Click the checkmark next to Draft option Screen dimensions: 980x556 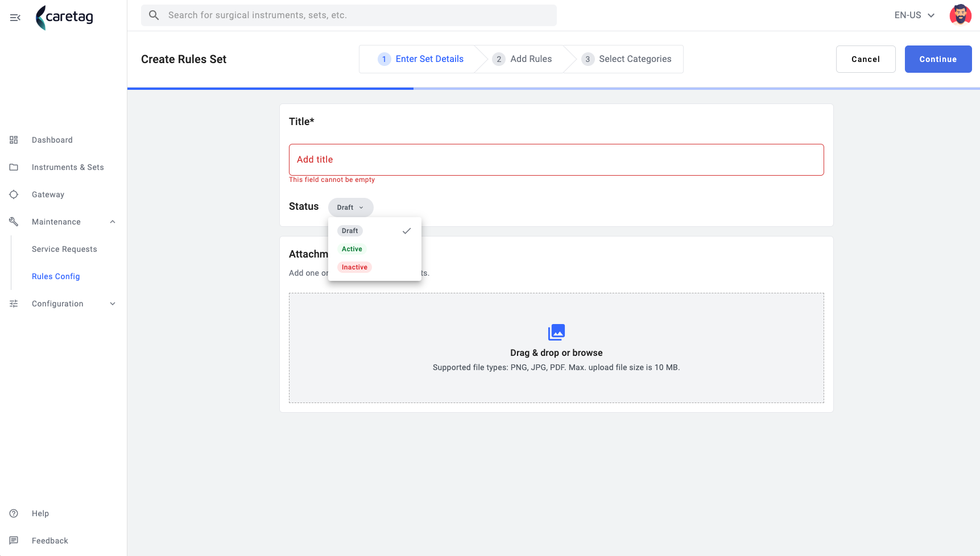click(x=407, y=231)
